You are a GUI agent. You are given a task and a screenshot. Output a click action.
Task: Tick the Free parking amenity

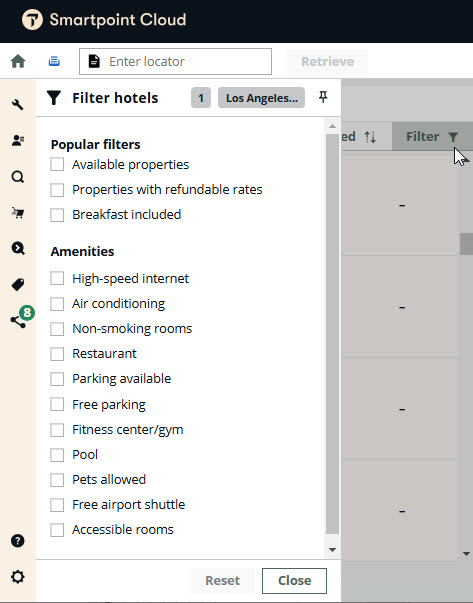point(57,405)
